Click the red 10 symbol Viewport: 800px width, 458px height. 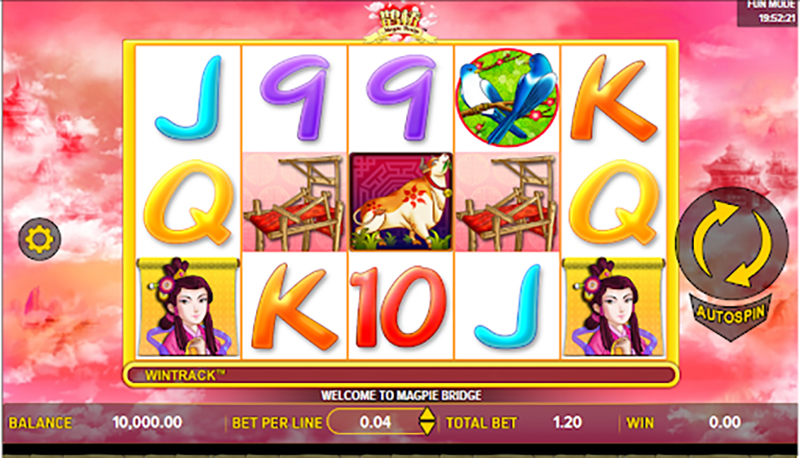[x=401, y=307]
